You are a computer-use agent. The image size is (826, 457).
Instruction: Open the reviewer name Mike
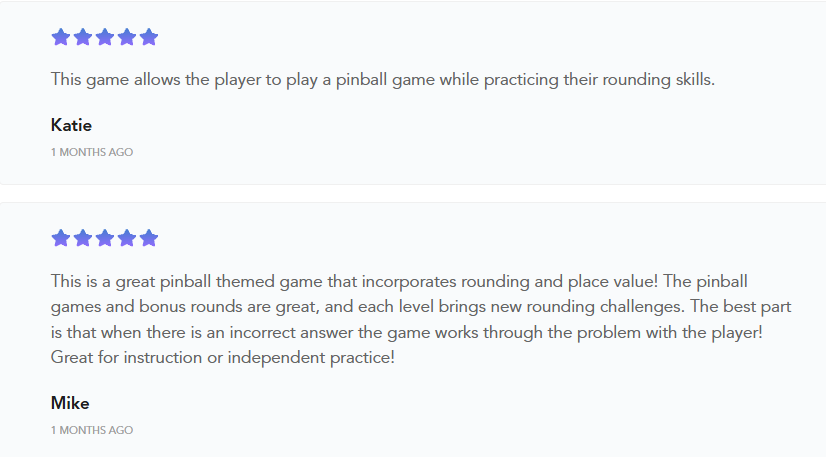pyautogui.click(x=70, y=403)
